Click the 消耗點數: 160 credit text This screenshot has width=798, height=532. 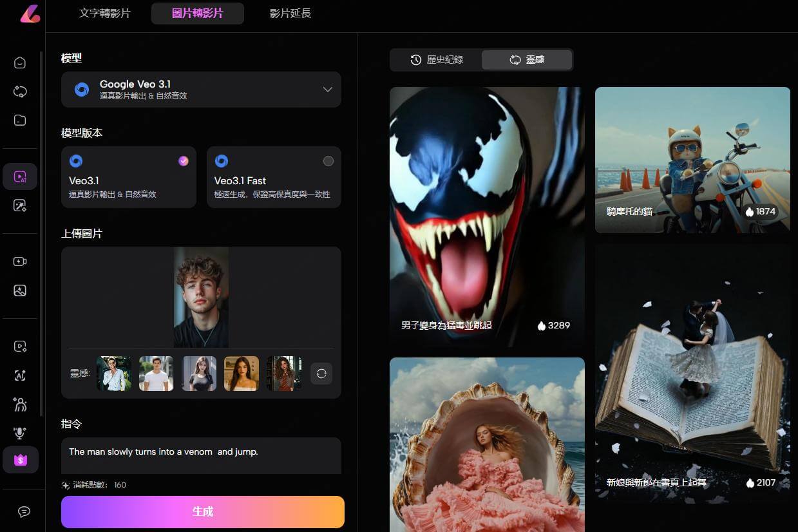point(100,485)
